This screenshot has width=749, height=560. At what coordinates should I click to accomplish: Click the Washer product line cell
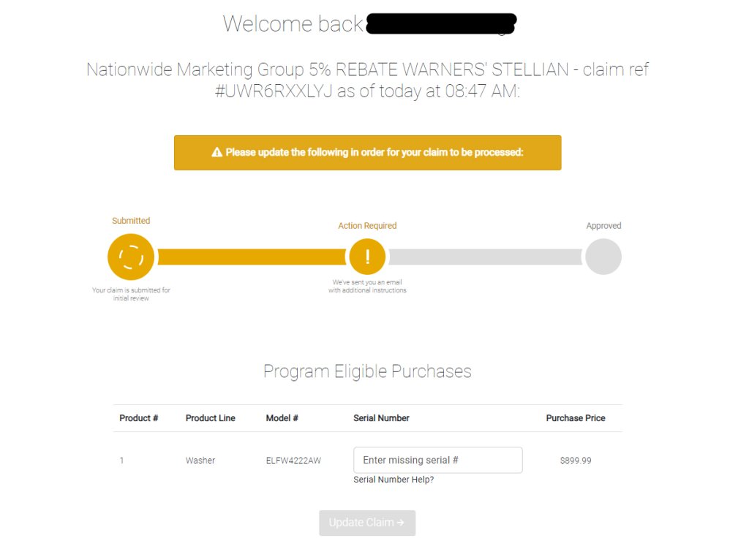[x=200, y=461]
